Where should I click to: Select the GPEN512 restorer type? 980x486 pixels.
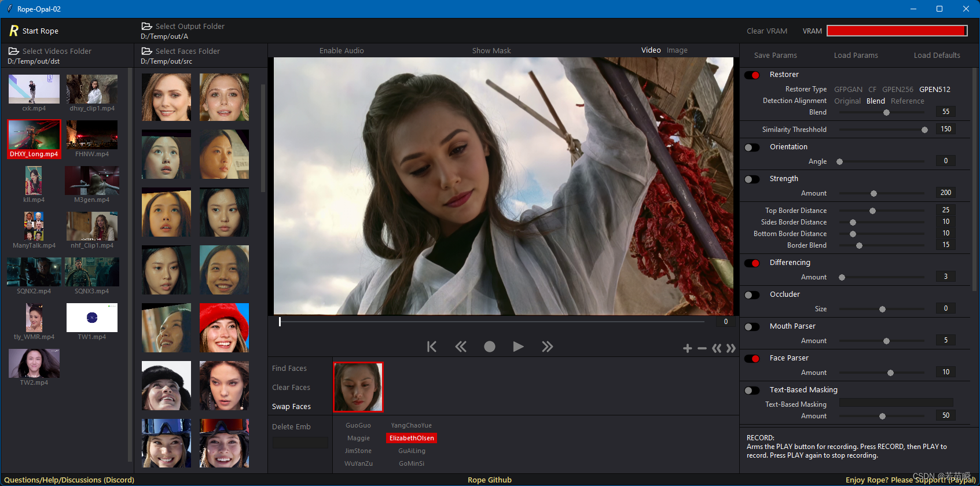point(935,89)
